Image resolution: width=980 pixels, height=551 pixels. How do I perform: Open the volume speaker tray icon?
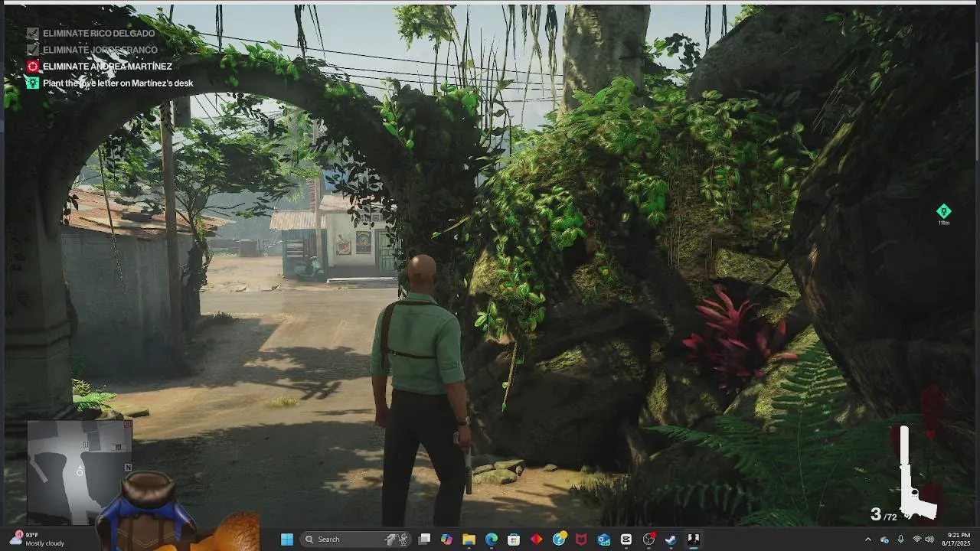[931, 539]
